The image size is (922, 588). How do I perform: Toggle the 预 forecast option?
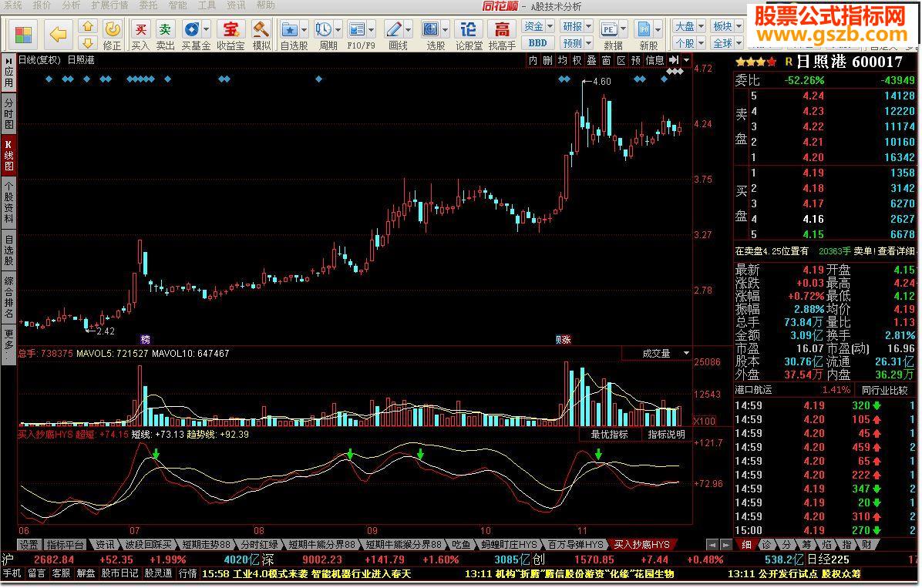click(x=636, y=60)
